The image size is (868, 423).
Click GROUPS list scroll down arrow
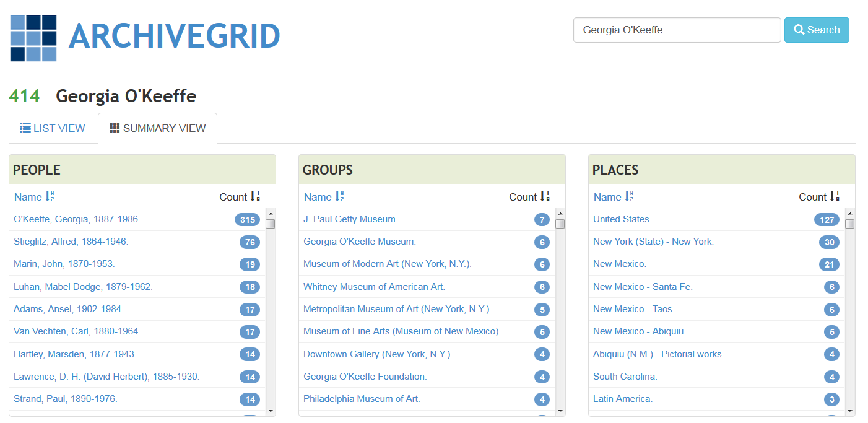(x=560, y=410)
